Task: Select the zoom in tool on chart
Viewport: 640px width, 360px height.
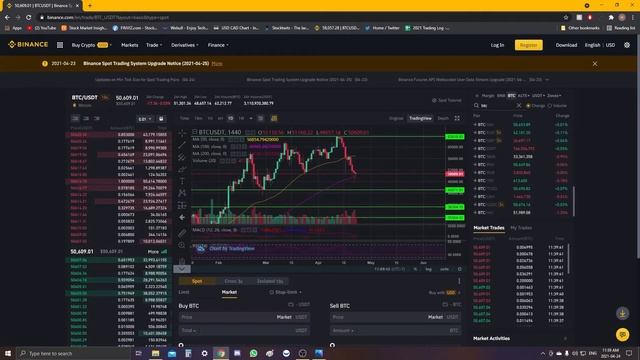Action: (x=182, y=245)
